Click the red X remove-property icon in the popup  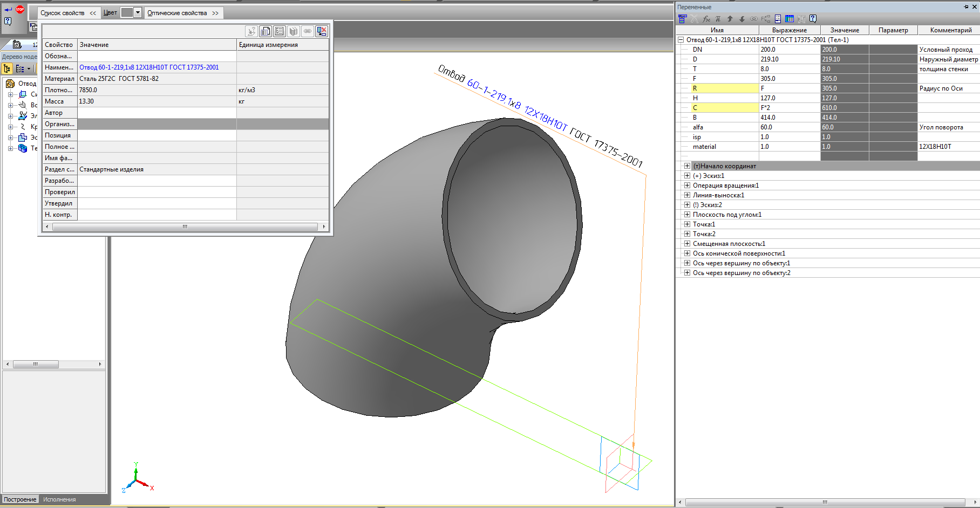point(322,31)
